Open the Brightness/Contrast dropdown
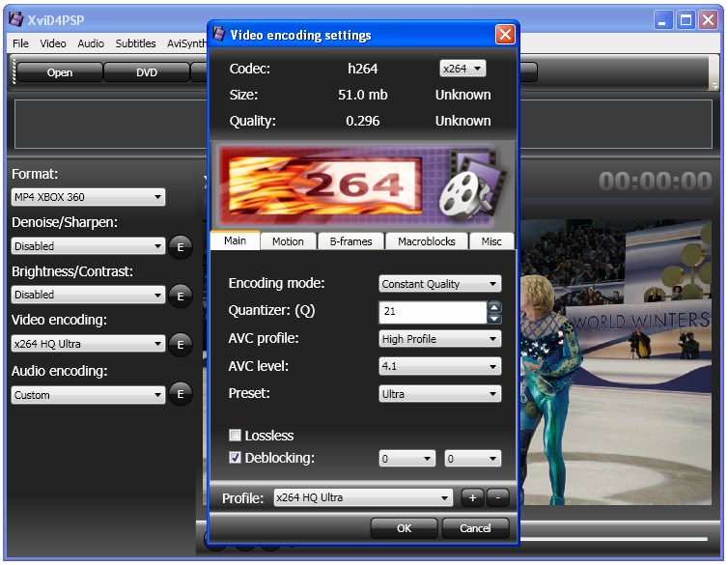The width and height of the screenshot is (728, 565). click(x=88, y=295)
